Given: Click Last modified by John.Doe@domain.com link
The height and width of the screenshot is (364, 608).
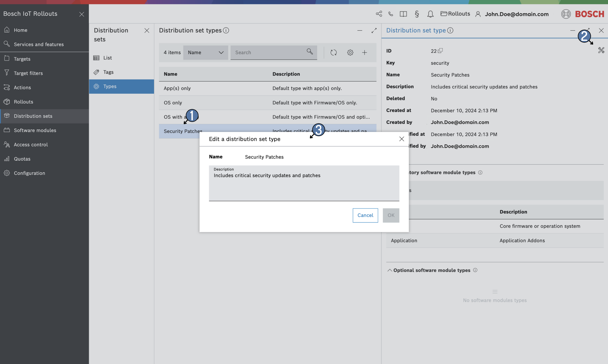Looking at the screenshot, I should point(460,146).
